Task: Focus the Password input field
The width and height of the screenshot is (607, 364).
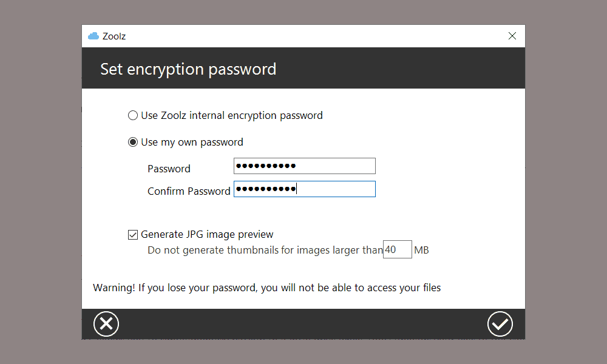Action: [305, 166]
